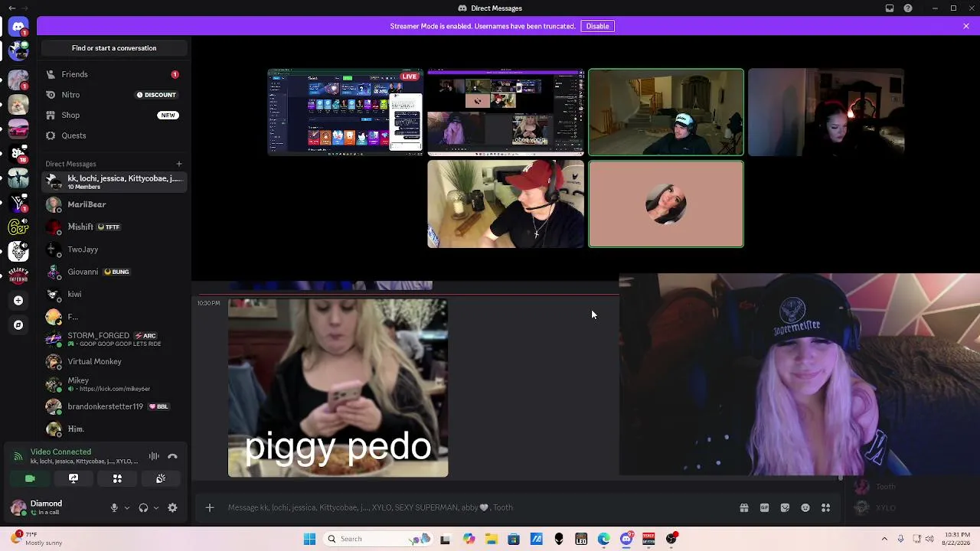Image resolution: width=980 pixels, height=551 pixels.
Task: Show hidden system tray icons
Action: [x=884, y=539]
